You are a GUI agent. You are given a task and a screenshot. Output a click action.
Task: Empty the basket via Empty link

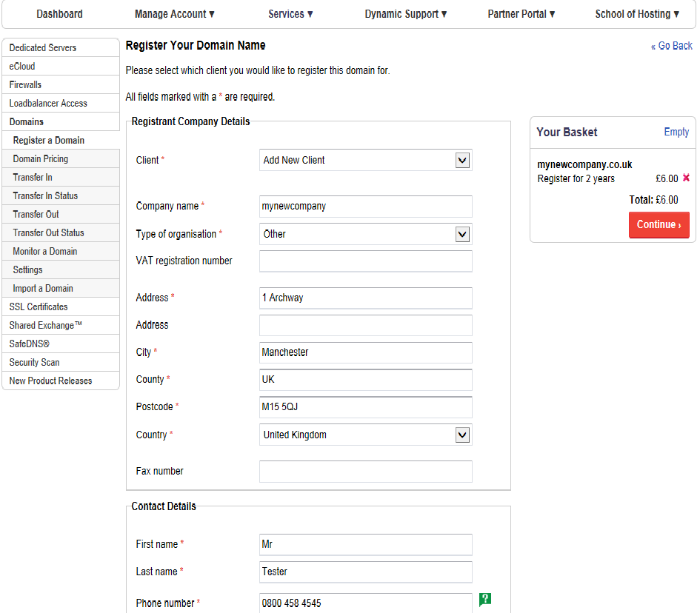pyautogui.click(x=676, y=132)
